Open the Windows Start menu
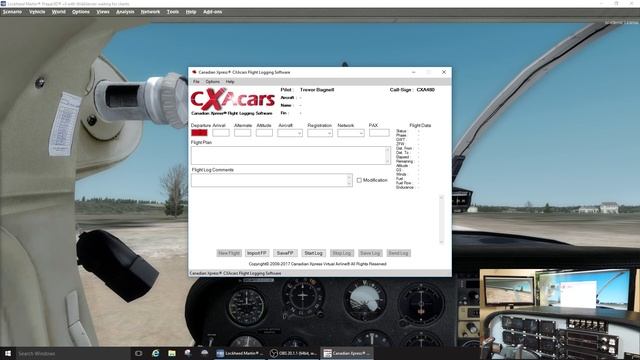The height and width of the screenshot is (360, 640). point(8,353)
